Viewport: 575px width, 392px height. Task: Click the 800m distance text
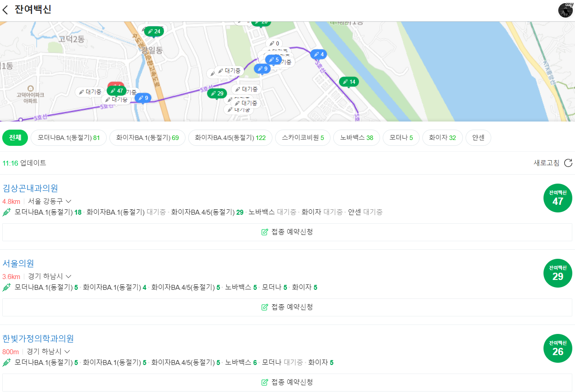click(x=10, y=351)
